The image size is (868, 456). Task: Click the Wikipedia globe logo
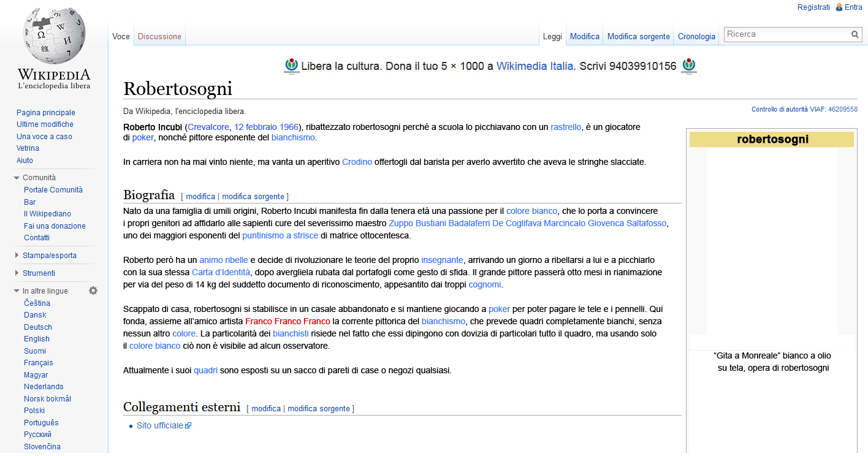[x=54, y=36]
